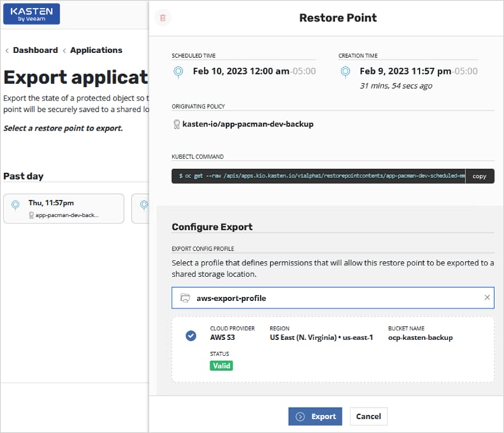Click the Kasten by Veeam logo
Viewport: 504px width, 433px height.
(x=31, y=14)
